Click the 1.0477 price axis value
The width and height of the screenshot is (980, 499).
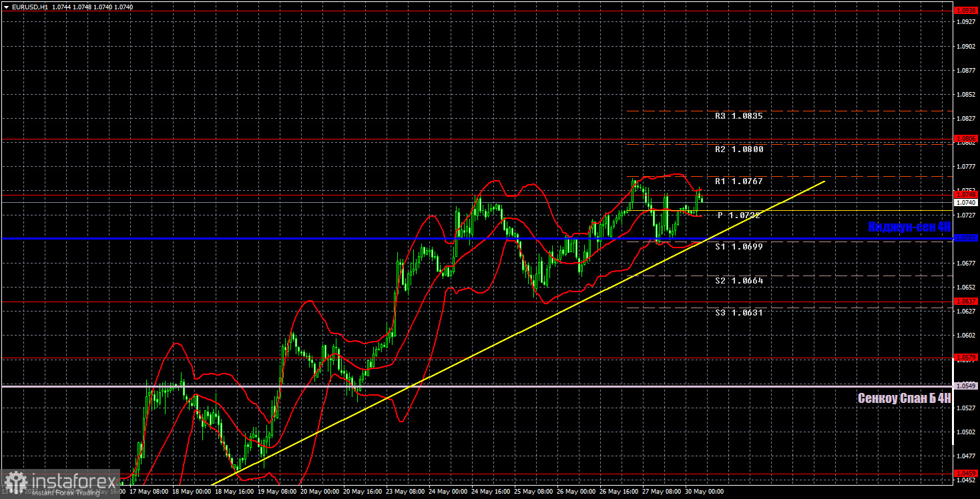coord(966,456)
